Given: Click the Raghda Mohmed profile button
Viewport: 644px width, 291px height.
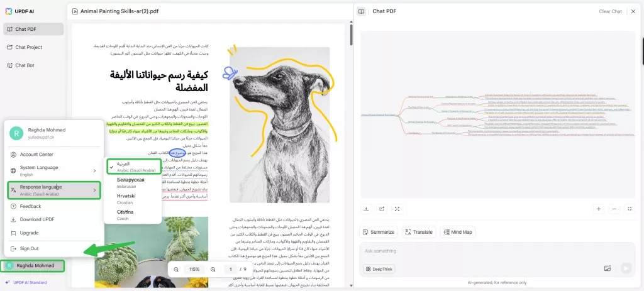Looking at the screenshot, I should [33, 266].
